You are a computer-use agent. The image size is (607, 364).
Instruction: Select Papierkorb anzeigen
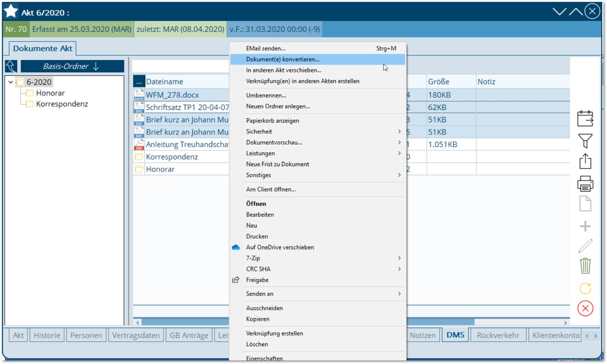click(x=318, y=121)
